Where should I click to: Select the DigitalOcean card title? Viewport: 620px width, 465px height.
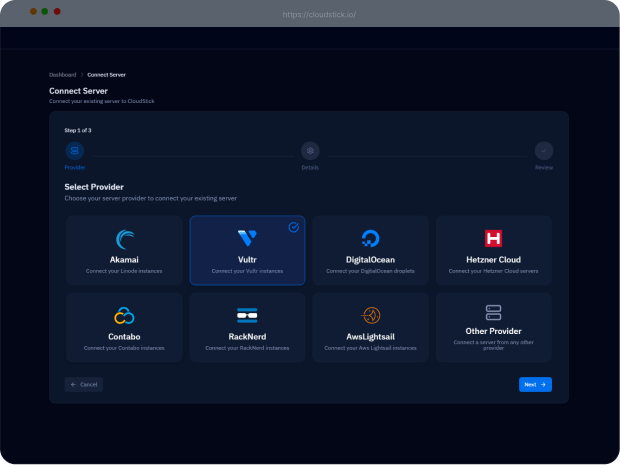tap(370, 260)
